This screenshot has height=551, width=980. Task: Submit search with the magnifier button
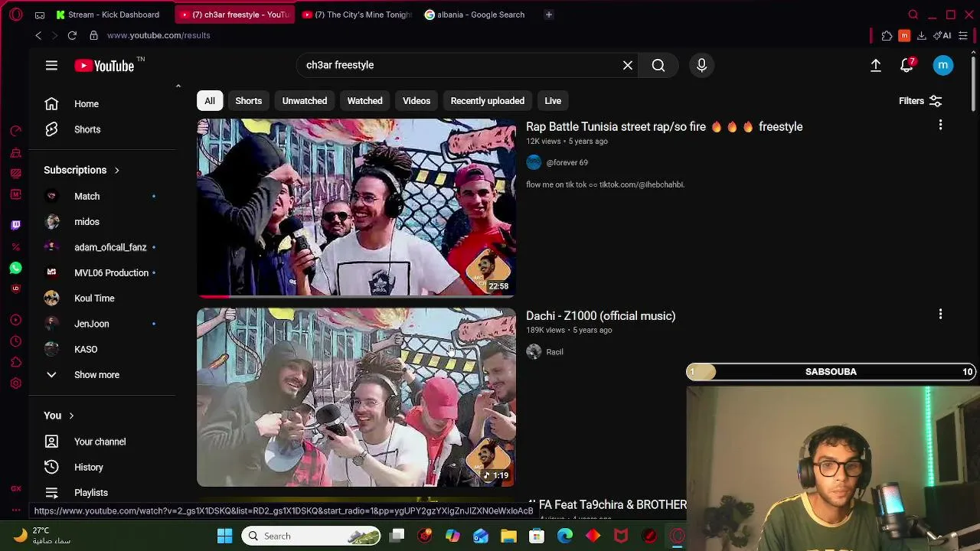pyautogui.click(x=658, y=65)
